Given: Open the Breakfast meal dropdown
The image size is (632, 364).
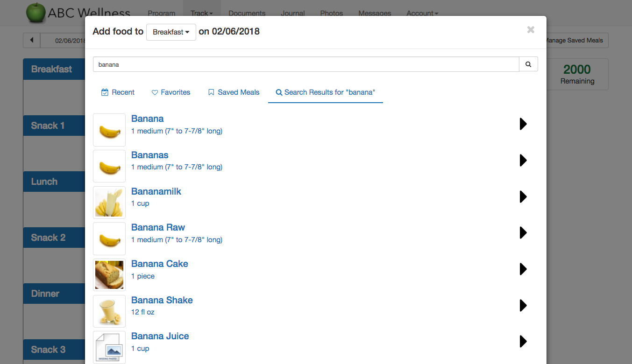Looking at the screenshot, I should [171, 32].
